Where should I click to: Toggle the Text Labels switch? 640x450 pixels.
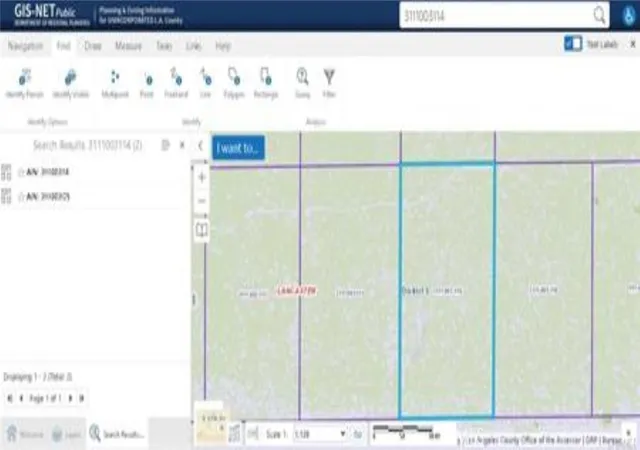click(x=573, y=44)
